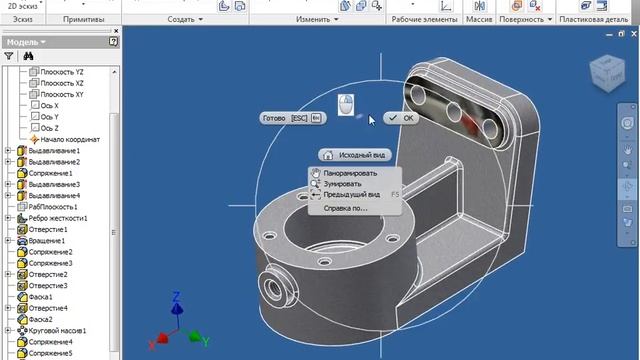
Task: Click the house icon of Исходный вид
Action: coord(328,155)
